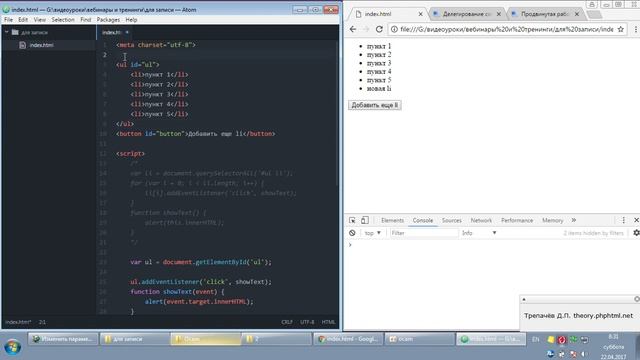Screen dimensions: 640x360
Task: Open the DevTools three-dot customize menu
Action: 624,220
